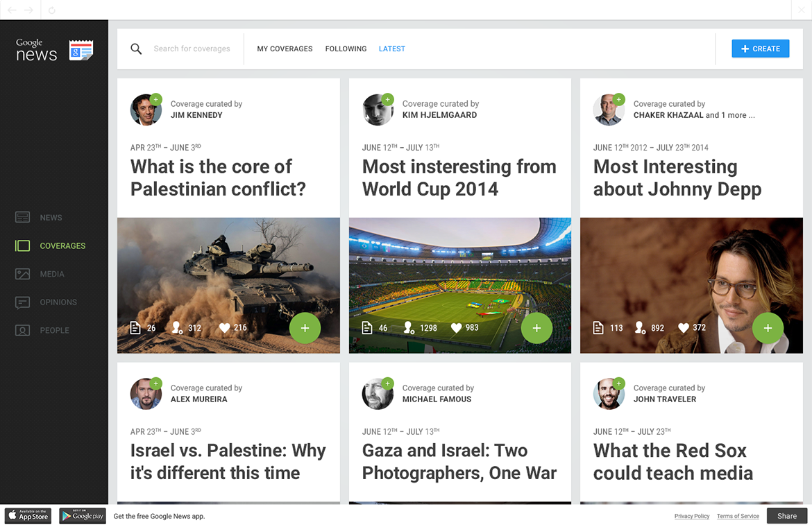The width and height of the screenshot is (812, 527).
Task: Open the Privacy Policy link
Action: 692,516
